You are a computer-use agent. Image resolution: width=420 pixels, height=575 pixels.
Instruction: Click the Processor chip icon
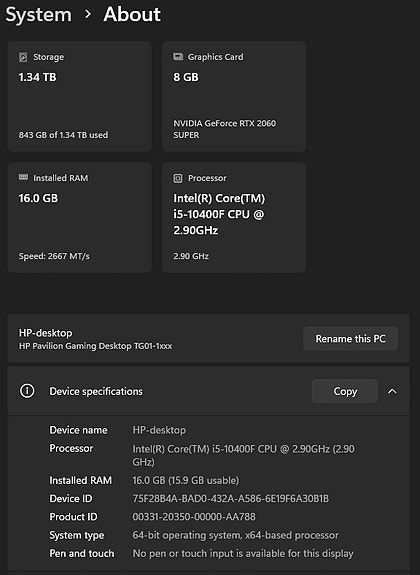click(x=178, y=178)
